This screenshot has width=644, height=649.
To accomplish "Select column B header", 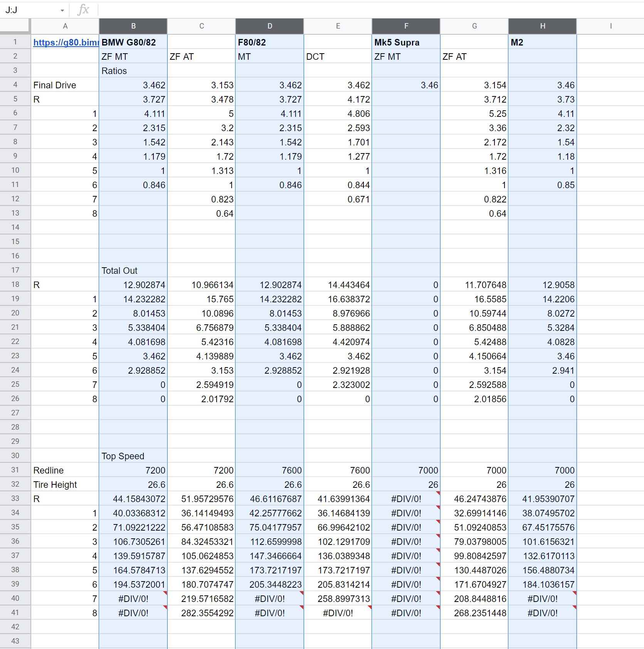I will point(133,26).
